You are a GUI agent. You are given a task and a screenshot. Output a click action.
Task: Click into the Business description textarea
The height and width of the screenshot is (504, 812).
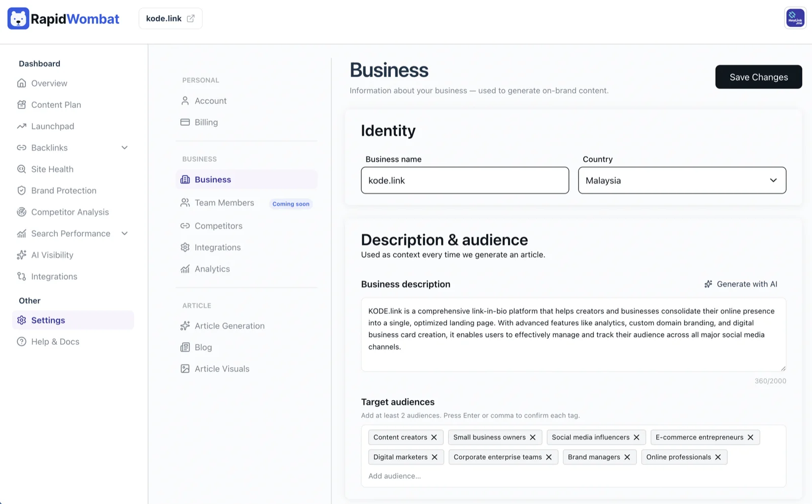pos(573,335)
